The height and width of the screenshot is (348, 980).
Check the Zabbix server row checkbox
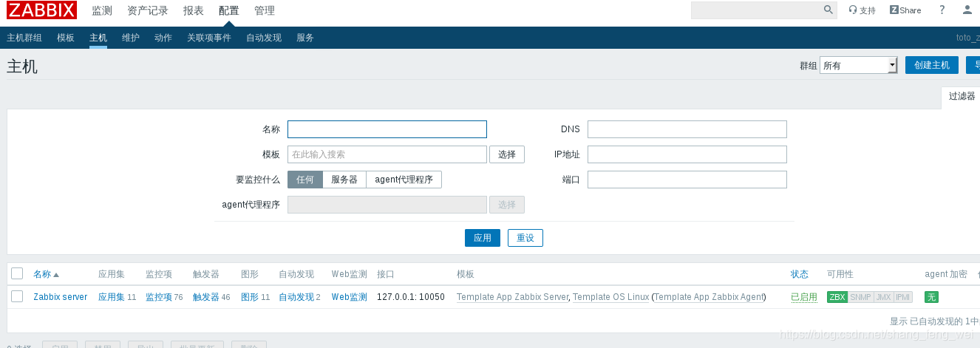(17, 297)
